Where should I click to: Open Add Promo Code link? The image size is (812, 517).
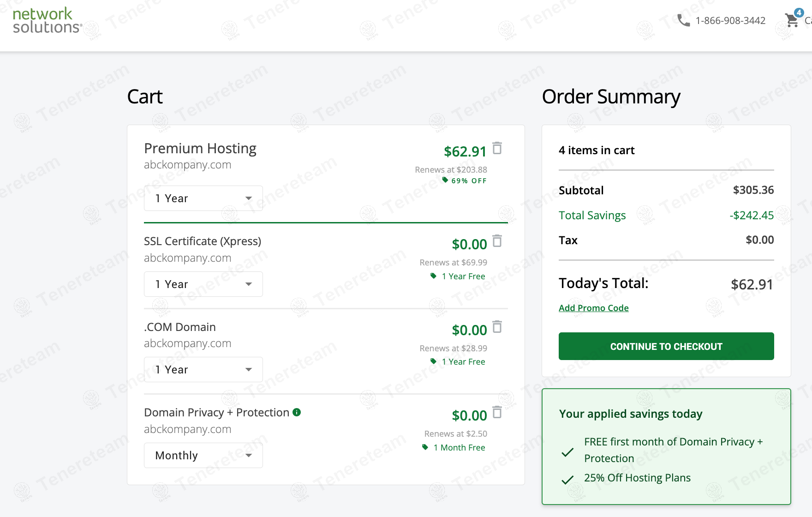pos(593,308)
